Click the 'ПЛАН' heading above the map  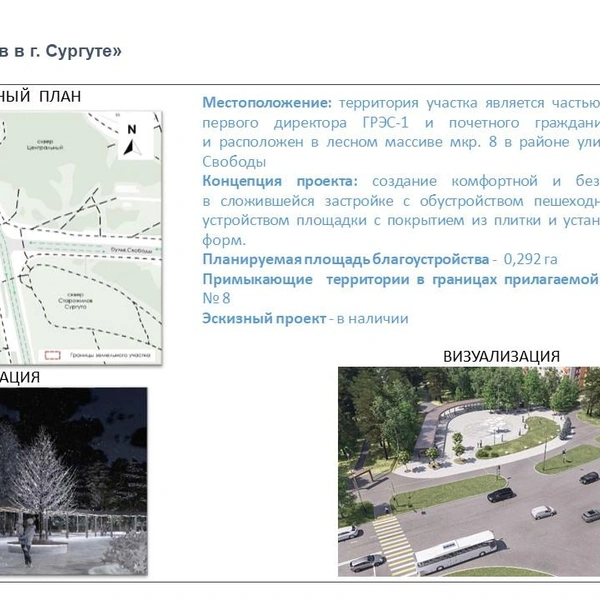tap(60, 96)
